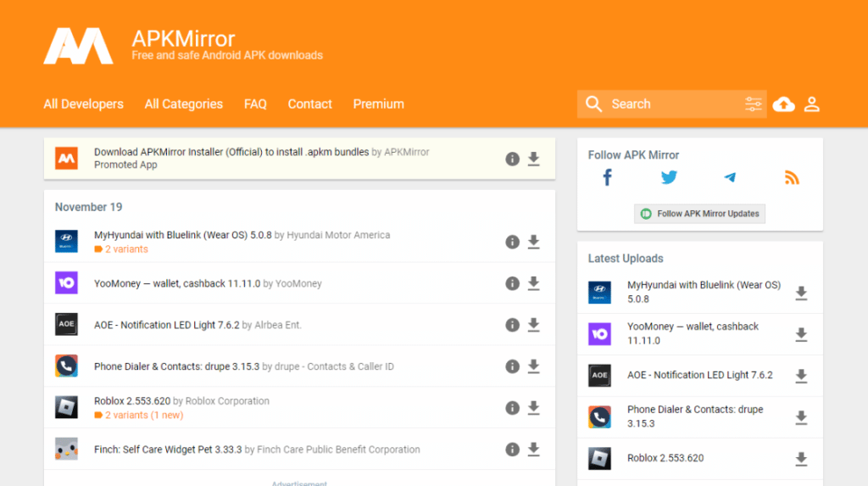Open the RSS feed icon

[792, 177]
